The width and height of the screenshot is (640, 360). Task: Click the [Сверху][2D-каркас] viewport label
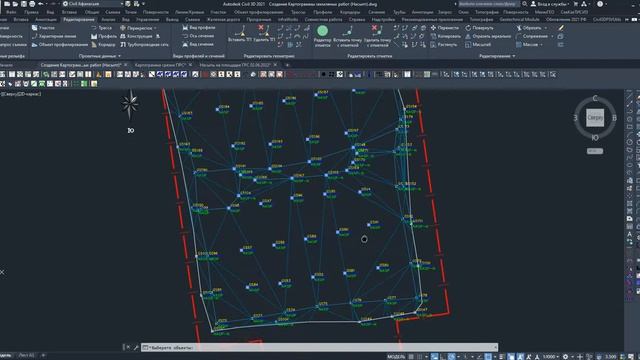click(21, 94)
